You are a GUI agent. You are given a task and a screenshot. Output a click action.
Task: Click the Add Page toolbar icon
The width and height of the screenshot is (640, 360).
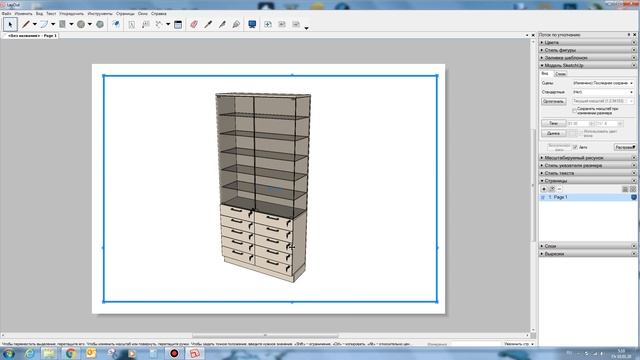[268, 24]
